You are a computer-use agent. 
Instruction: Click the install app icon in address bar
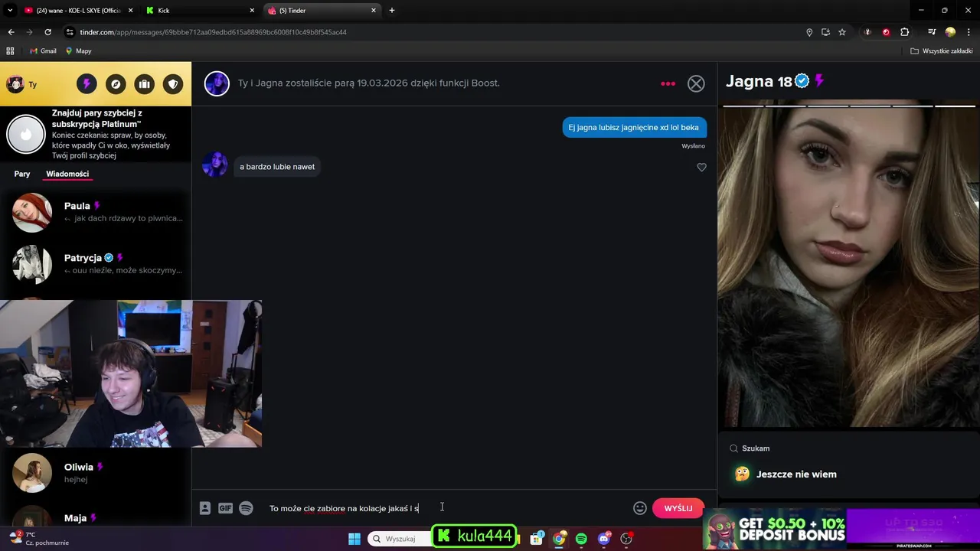pyautogui.click(x=825, y=32)
